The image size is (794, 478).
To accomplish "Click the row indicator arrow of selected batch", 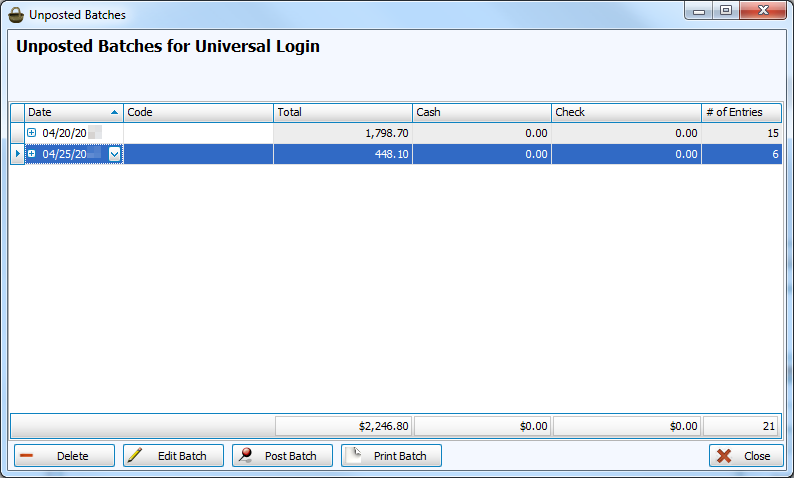I will (x=17, y=153).
